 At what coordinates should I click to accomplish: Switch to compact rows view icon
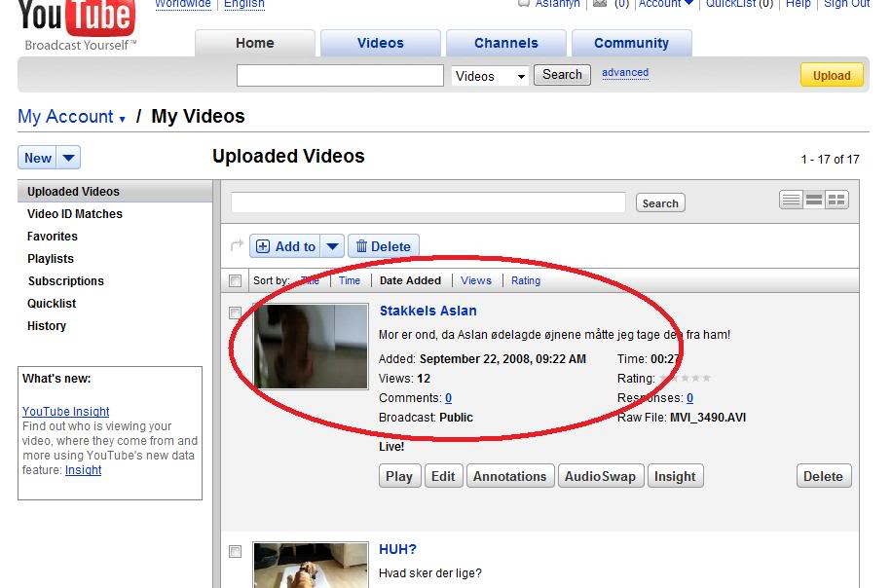pyautogui.click(x=814, y=200)
